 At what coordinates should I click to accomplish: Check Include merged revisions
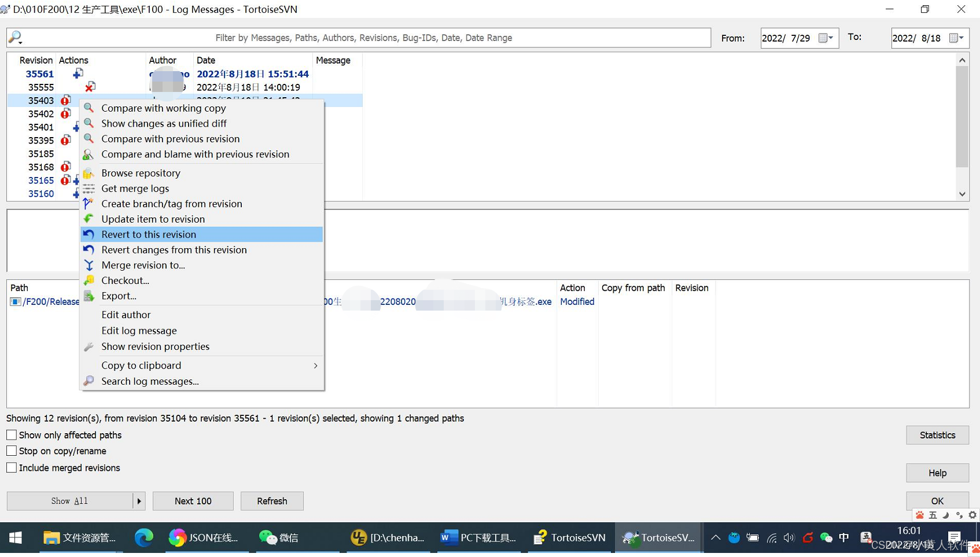pyautogui.click(x=12, y=467)
